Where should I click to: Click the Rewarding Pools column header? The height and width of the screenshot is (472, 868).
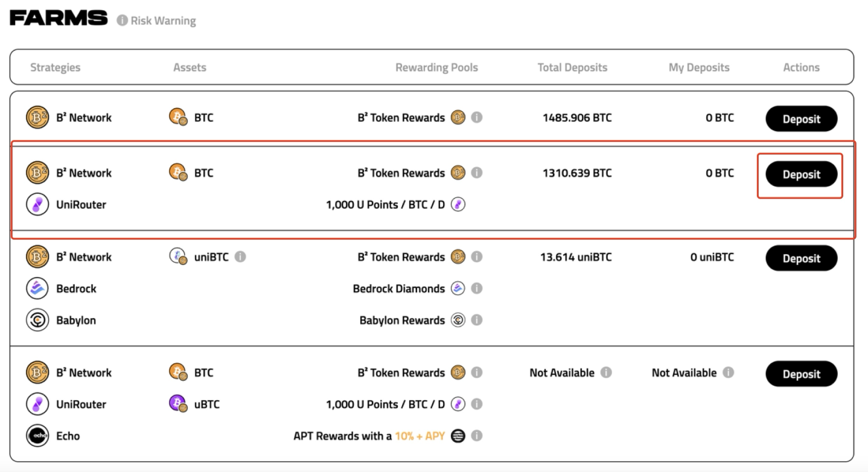pyautogui.click(x=436, y=68)
